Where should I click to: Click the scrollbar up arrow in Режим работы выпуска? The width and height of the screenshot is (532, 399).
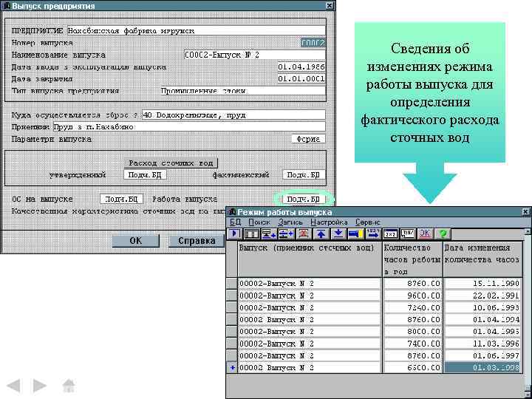528,231
